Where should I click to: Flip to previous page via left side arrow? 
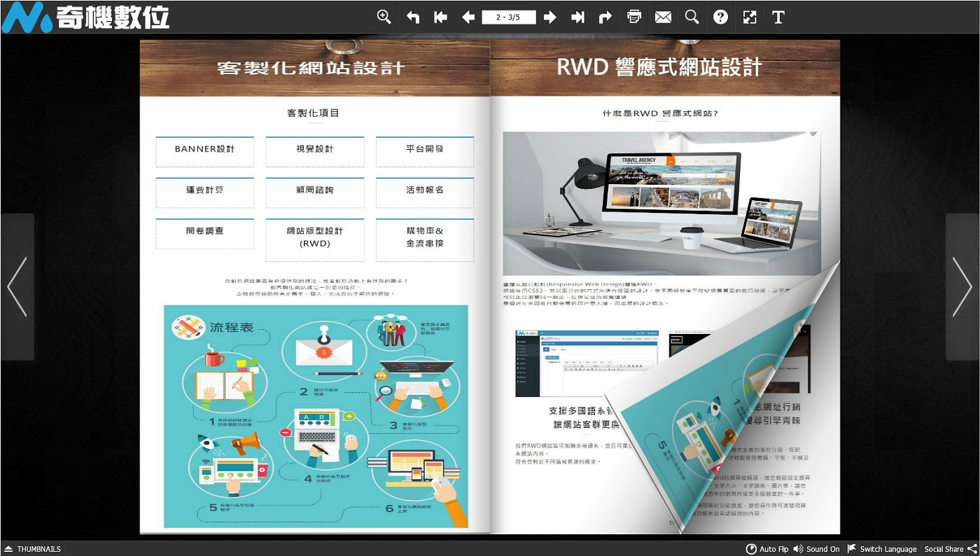click(17, 286)
